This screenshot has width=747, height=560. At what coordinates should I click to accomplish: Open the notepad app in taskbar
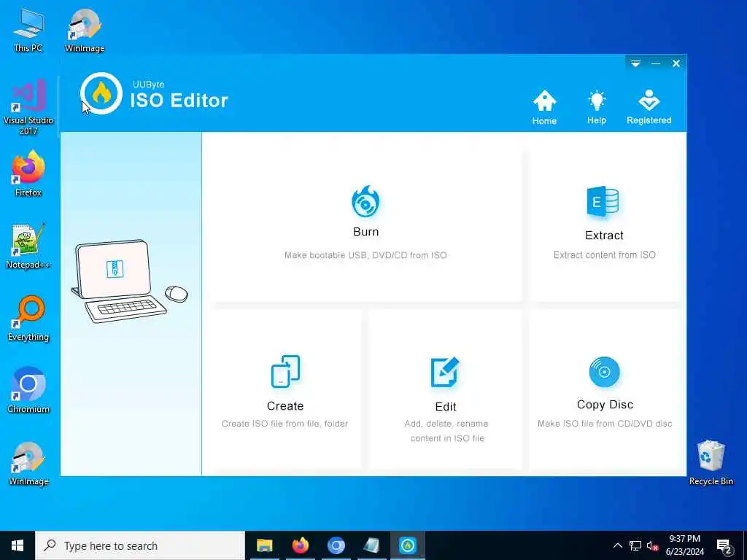tap(371, 545)
